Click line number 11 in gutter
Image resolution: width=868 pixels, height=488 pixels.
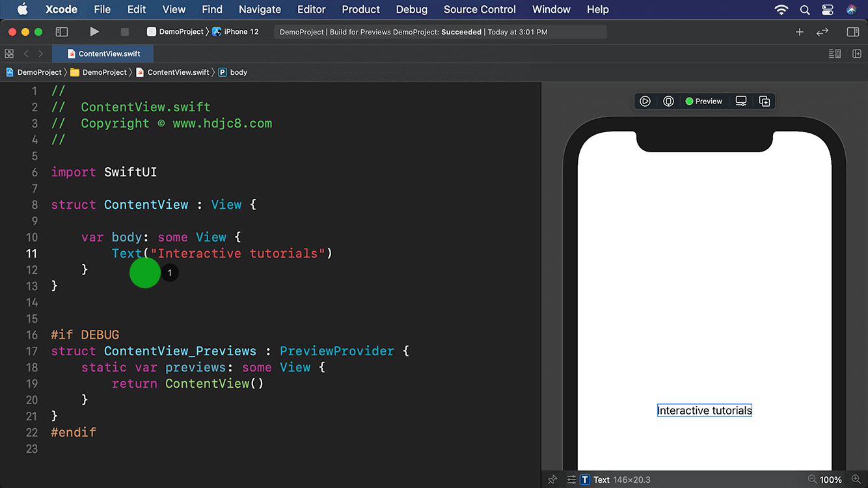(31, 254)
